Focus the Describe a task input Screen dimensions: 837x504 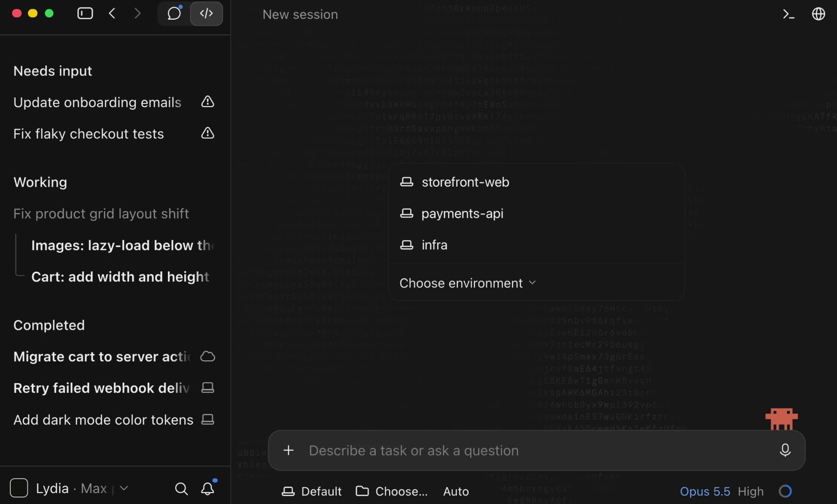(x=536, y=450)
